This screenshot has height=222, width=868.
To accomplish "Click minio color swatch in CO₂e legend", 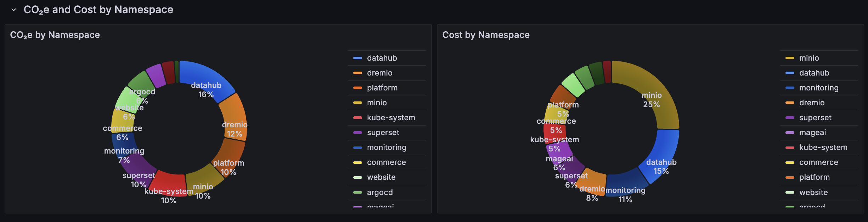I will pos(357,102).
